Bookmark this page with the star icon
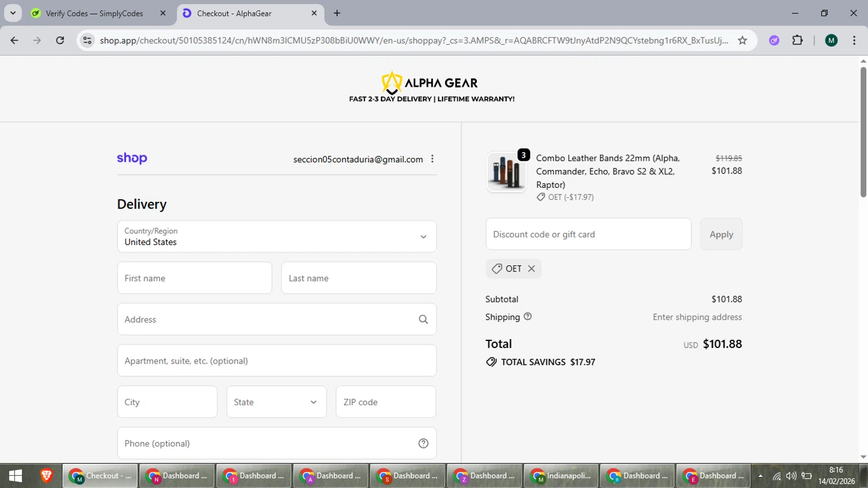The width and height of the screenshot is (868, 488). pyautogui.click(x=742, y=41)
